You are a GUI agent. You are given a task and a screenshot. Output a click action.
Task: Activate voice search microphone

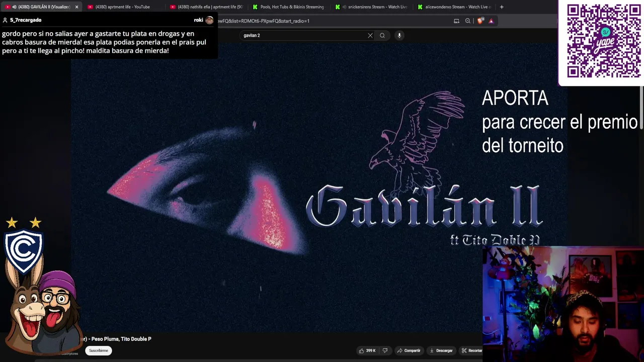[x=399, y=36]
